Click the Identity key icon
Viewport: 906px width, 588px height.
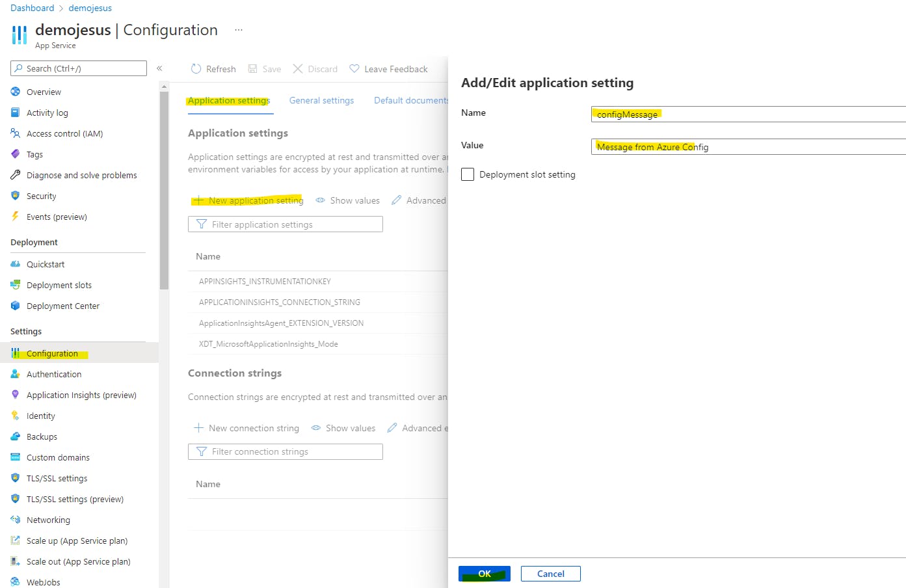16,416
